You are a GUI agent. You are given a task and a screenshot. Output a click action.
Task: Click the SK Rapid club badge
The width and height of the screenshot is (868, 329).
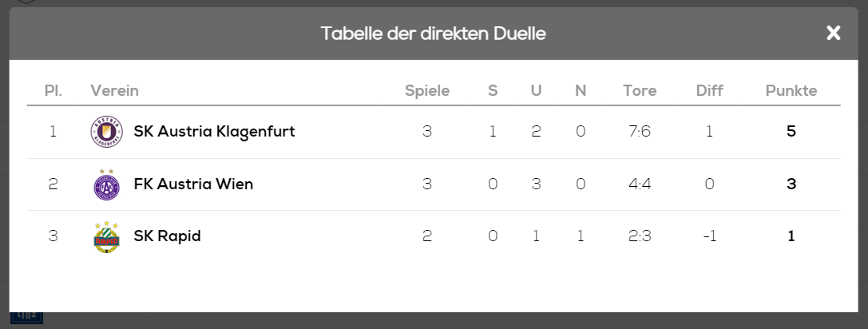106,236
